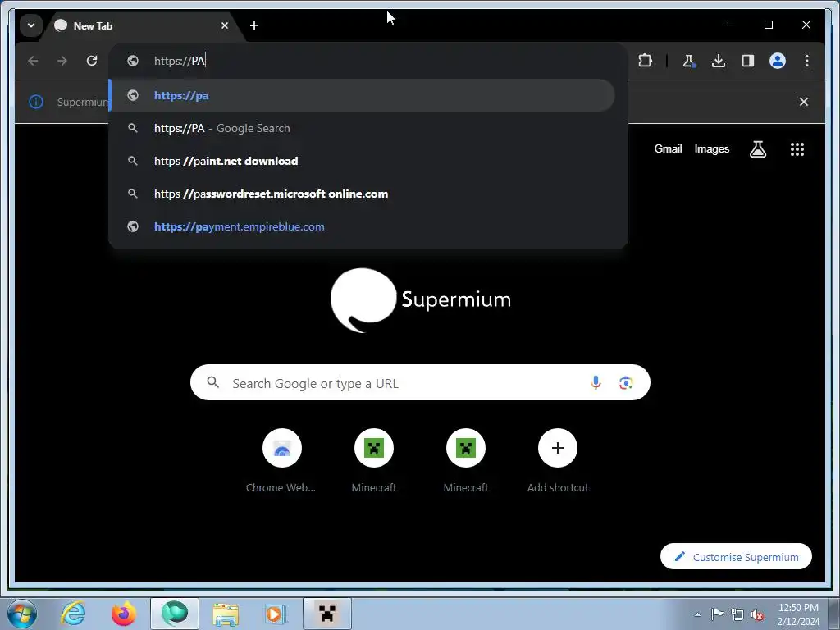840x630 pixels.
Task: Select the New Tab tab
Action: coord(142,25)
